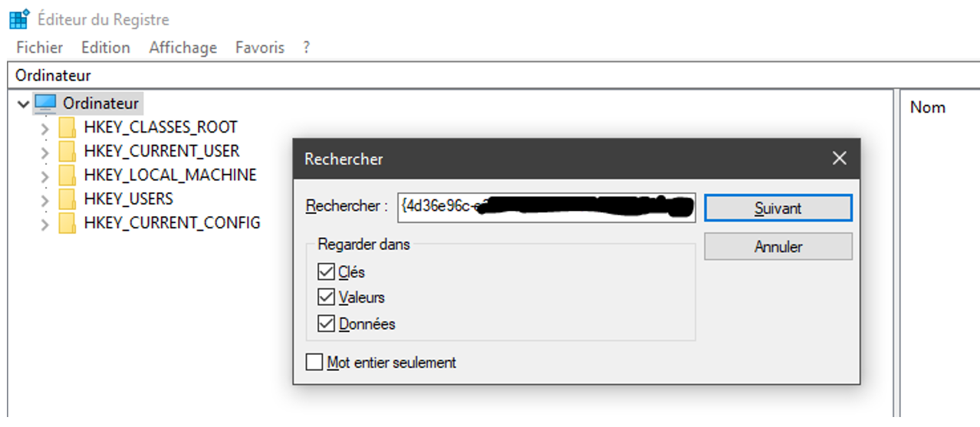Click the HKEY_CURRENT_CONFIG folder icon

pyautogui.click(x=67, y=223)
